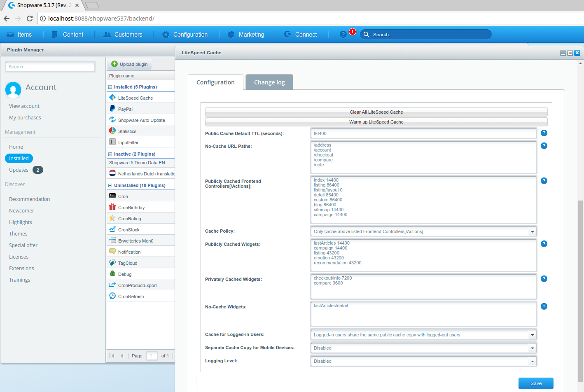Image resolution: width=584 pixels, height=392 pixels.
Task: Open the Recommendation section
Action: [x=30, y=199]
